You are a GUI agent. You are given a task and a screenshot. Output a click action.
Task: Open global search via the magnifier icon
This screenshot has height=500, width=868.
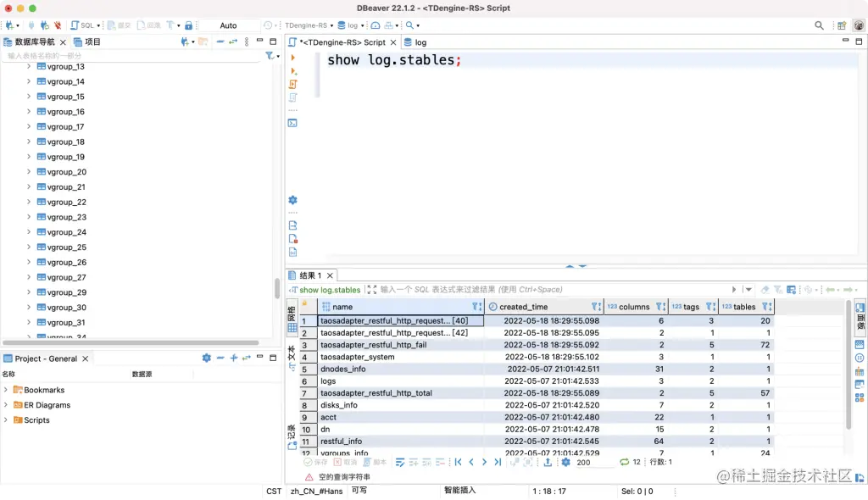click(x=820, y=25)
